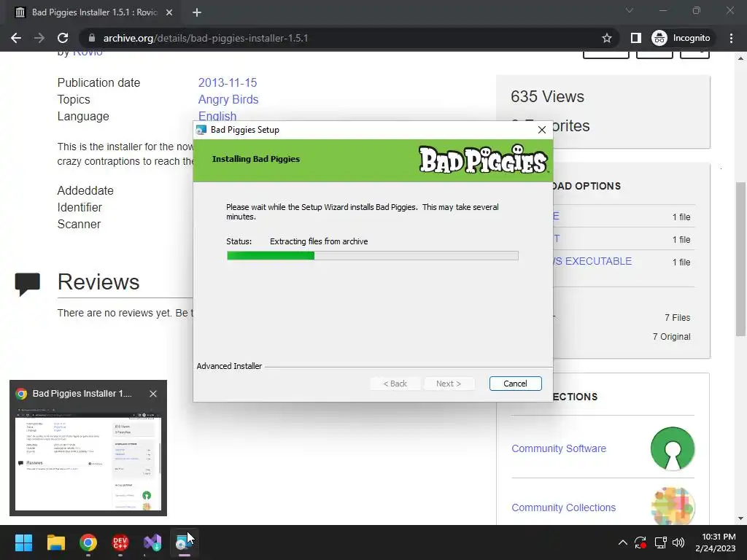
Task: Open the English language link
Action: [x=217, y=116]
